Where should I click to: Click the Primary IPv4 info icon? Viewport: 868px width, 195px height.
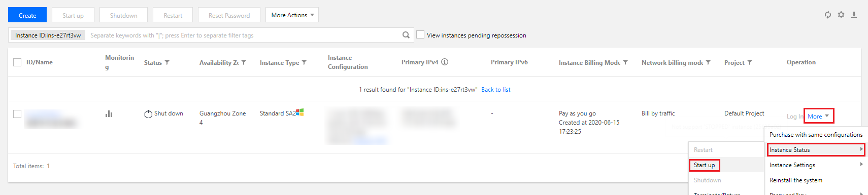[x=445, y=62]
